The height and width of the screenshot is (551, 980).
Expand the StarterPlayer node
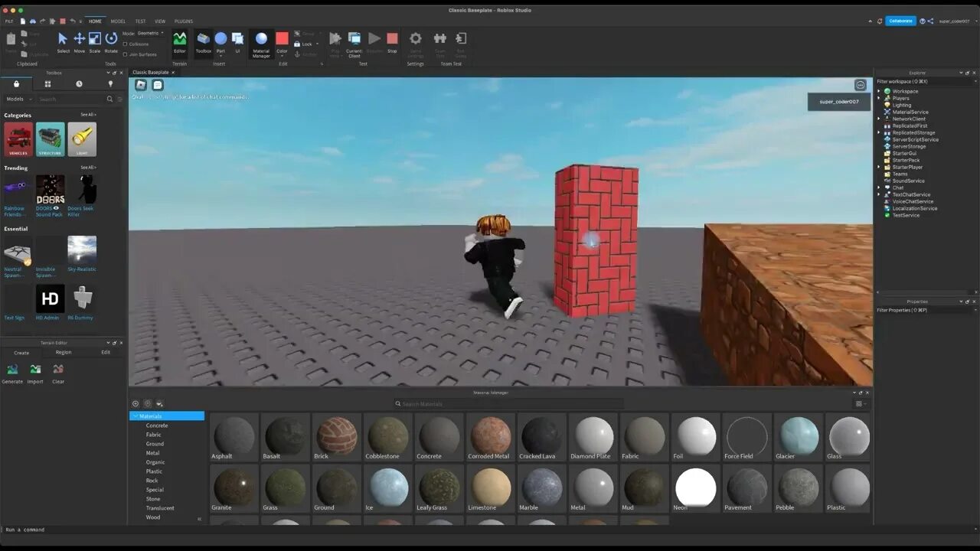879,167
